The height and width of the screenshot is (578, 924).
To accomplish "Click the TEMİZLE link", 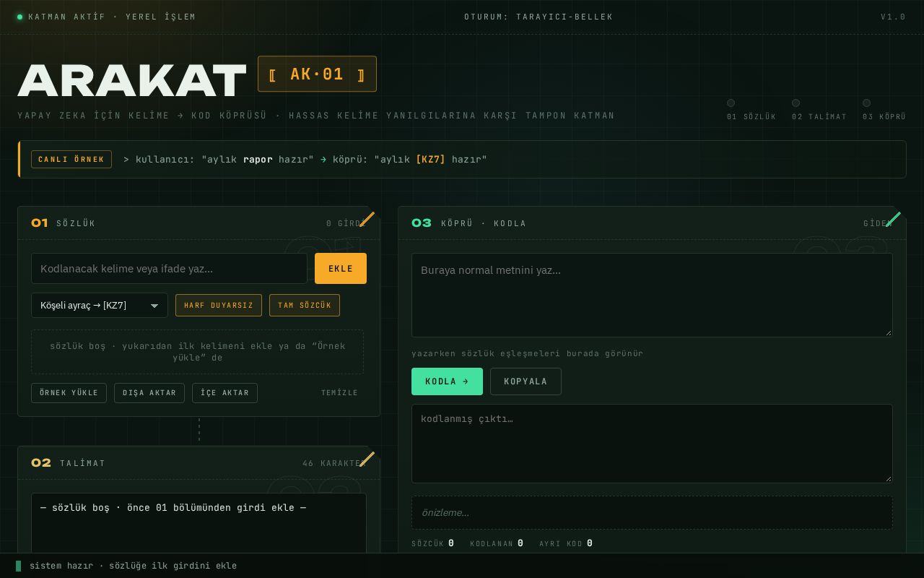I will [339, 393].
